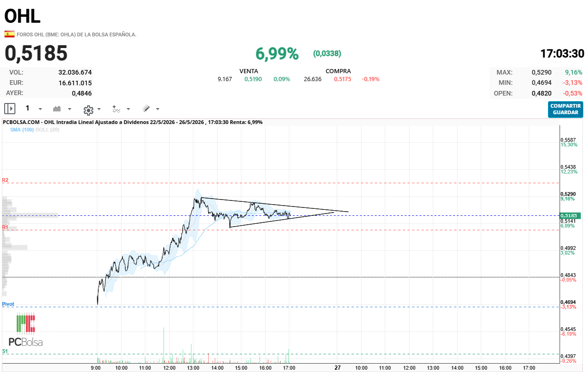The height and width of the screenshot is (372, 588).
Task: Click the FOROS OHL bolsa española text
Action: (76, 34)
